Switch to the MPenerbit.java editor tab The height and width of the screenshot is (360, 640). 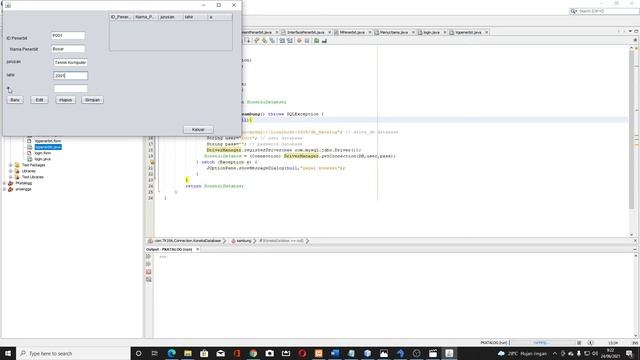(351, 32)
